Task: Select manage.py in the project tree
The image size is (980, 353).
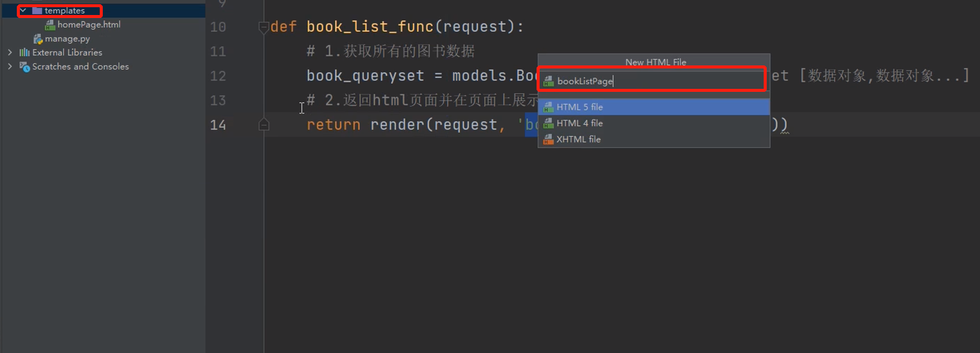Action: (x=67, y=39)
